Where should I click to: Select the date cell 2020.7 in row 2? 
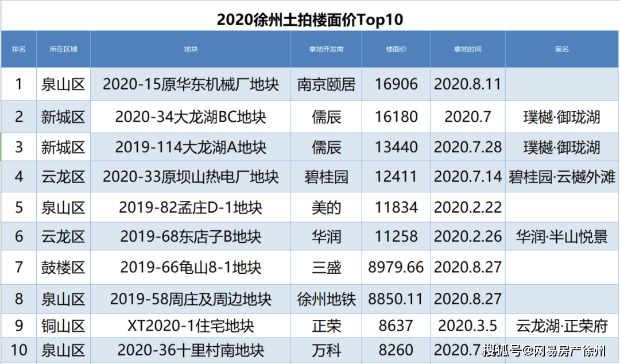(x=468, y=117)
